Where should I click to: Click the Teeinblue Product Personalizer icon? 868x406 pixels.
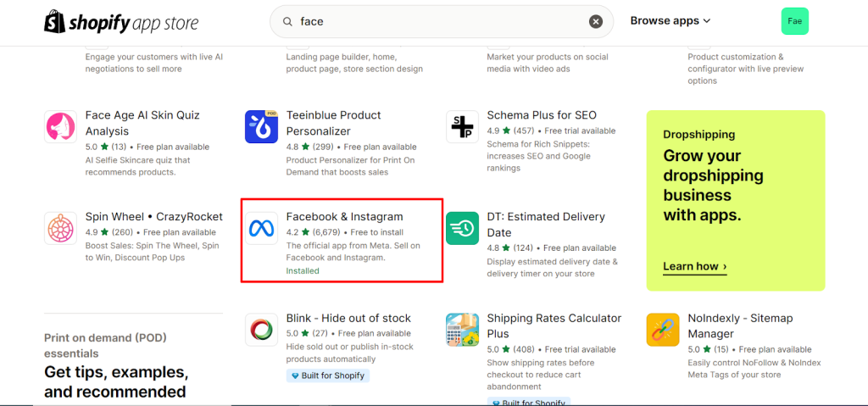262,127
